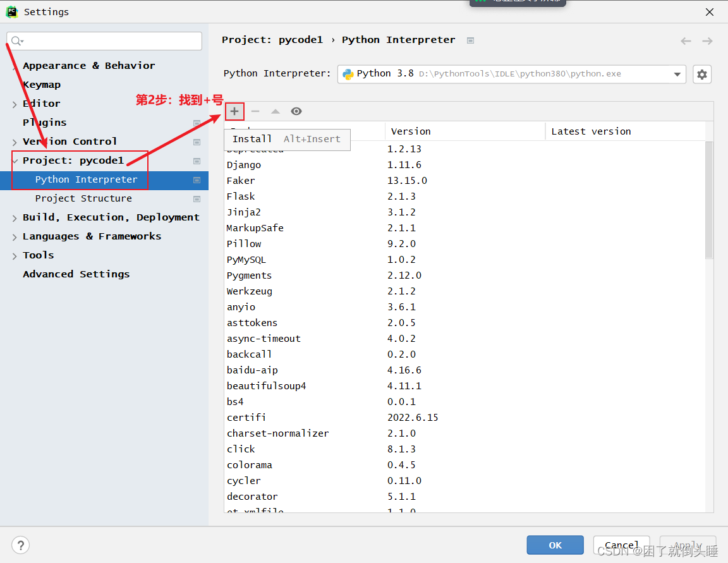Select the Faker package row
The width and height of the screenshot is (728, 563).
[x=464, y=181]
